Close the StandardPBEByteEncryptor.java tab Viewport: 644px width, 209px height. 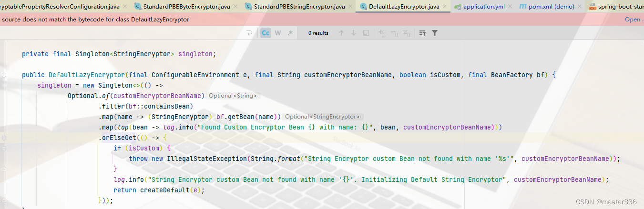235,7
